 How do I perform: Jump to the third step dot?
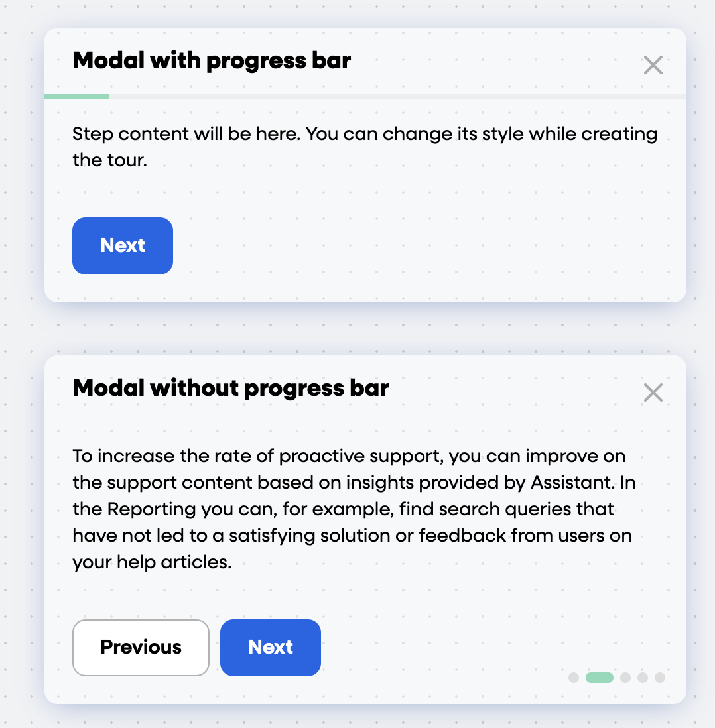click(x=625, y=678)
